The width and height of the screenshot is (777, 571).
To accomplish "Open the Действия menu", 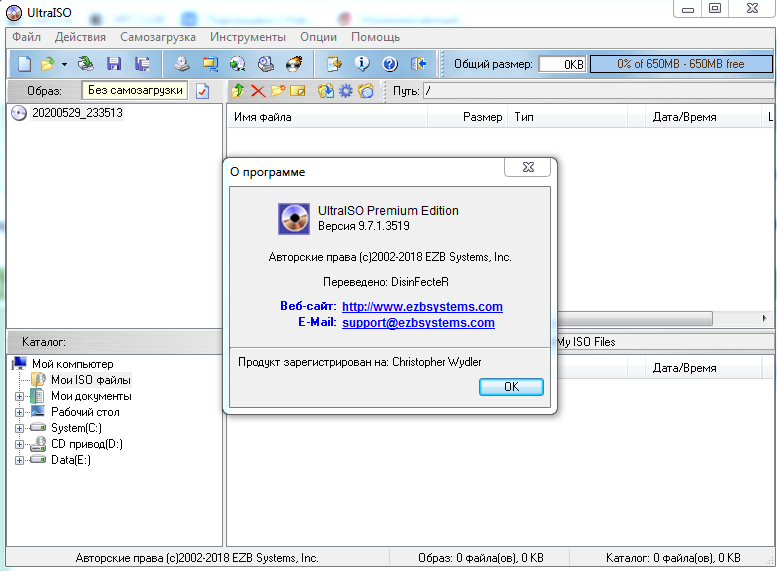I will tap(80, 37).
